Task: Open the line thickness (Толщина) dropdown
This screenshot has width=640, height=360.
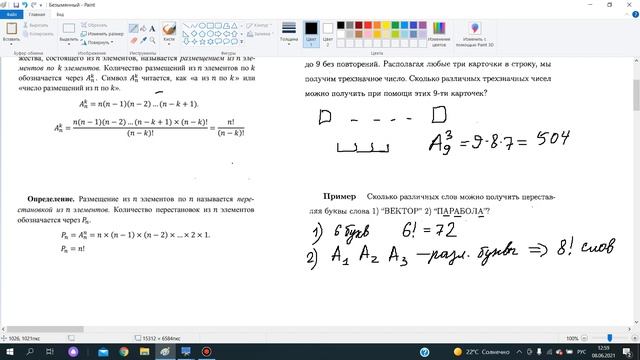Action: tap(289, 33)
